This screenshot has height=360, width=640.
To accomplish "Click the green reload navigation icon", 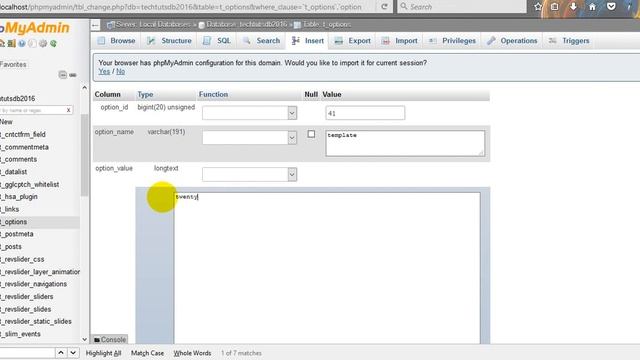I will click(53, 43).
